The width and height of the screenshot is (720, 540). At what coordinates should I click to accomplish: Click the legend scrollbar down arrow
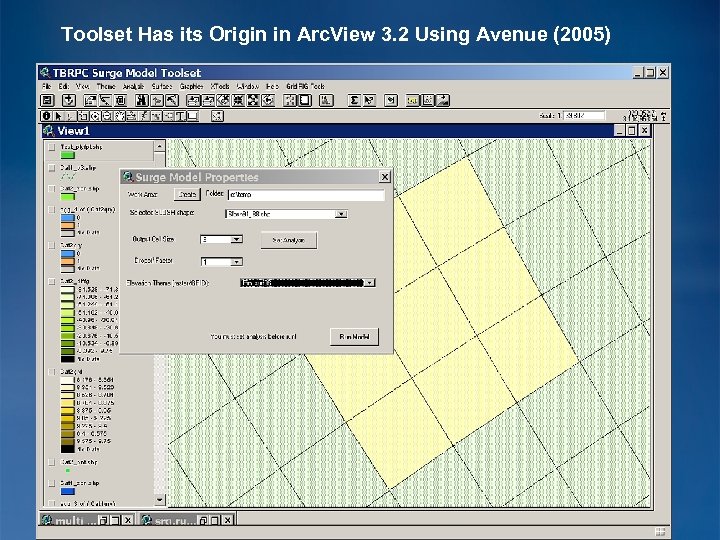coord(159,500)
